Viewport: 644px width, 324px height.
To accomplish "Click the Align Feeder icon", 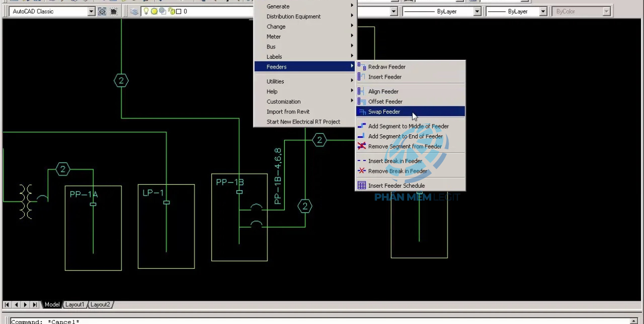I will click(362, 91).
